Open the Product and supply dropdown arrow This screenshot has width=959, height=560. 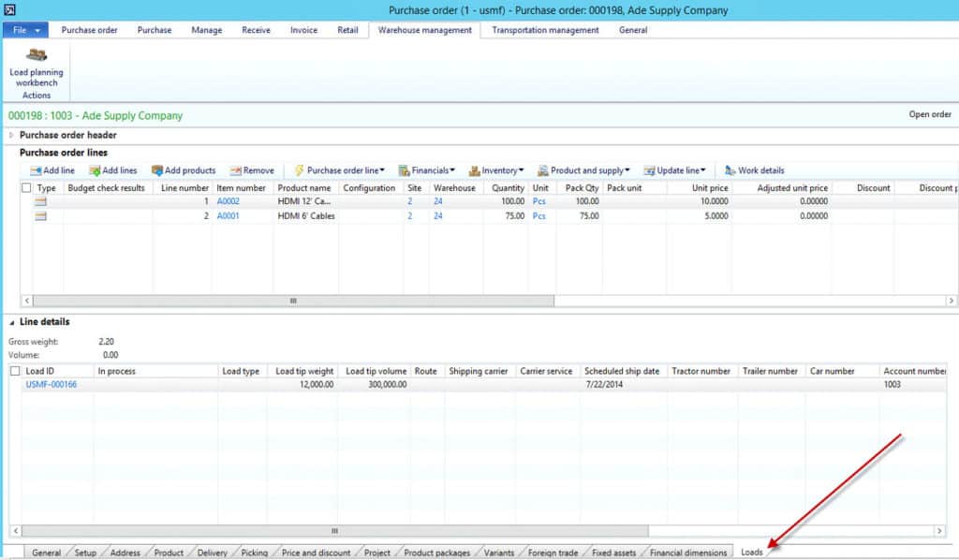click(x=627, y=169)
